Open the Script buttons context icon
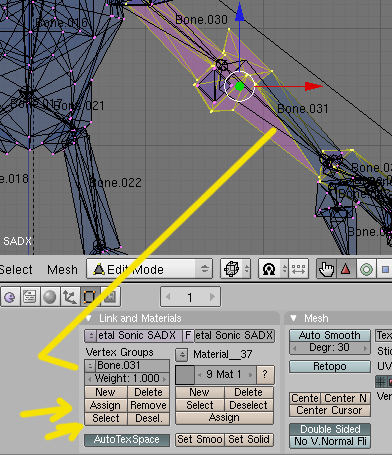 [x=30, y=297]
